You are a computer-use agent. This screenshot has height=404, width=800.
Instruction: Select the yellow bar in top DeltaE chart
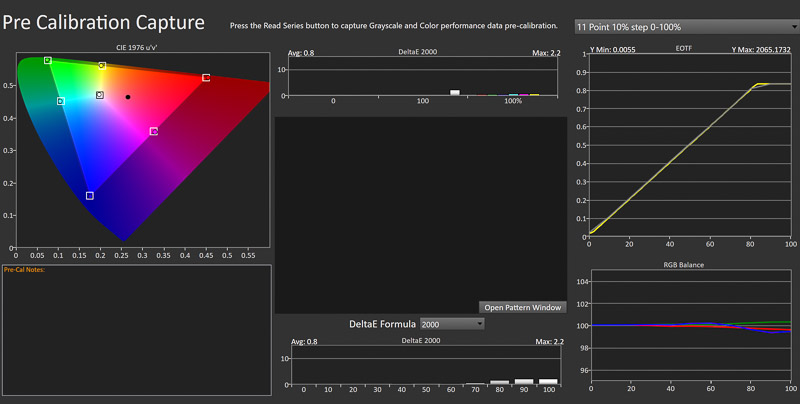(x=534, y=94)
